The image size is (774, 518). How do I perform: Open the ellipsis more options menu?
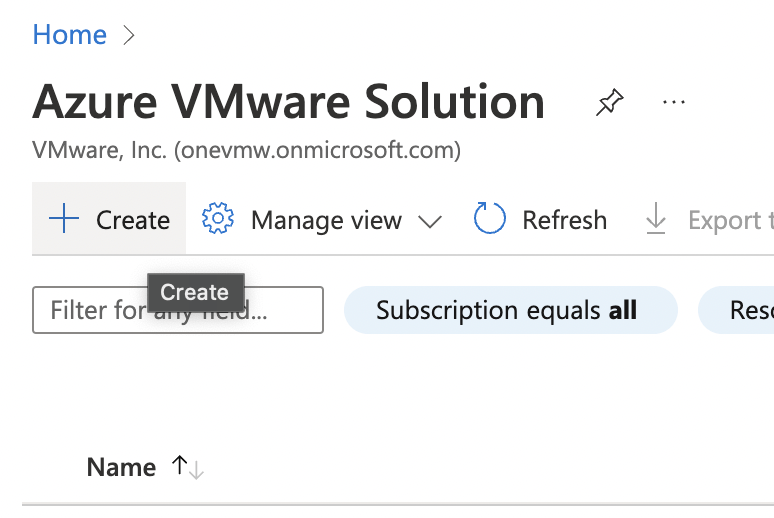pos(674,103)
